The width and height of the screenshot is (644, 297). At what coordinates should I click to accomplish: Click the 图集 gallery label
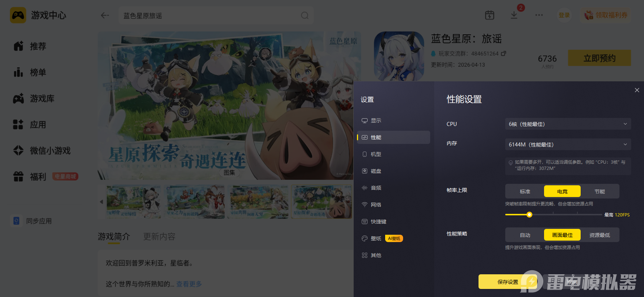tap(230, 172)
